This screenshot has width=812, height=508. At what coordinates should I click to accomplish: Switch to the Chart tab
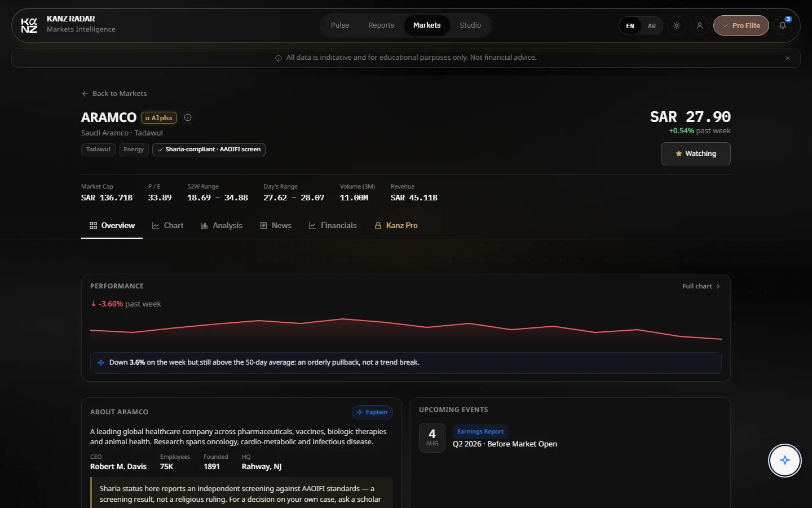167,226
